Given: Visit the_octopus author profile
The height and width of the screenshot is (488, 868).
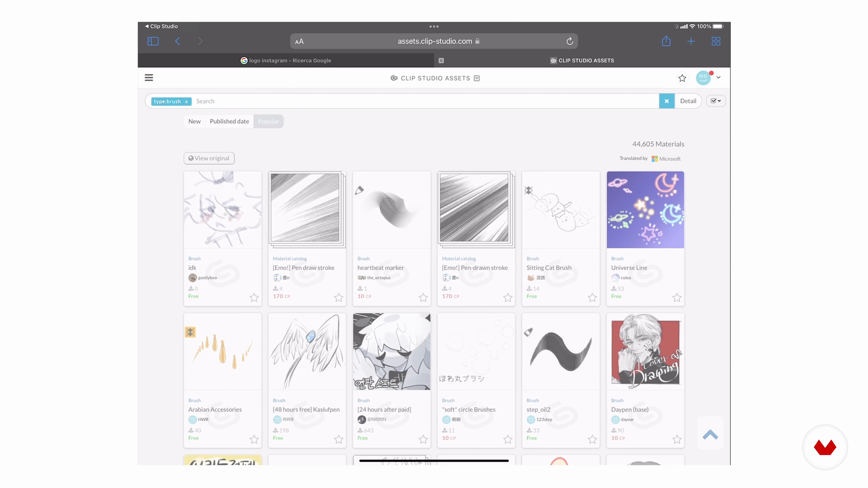Looking at the screenshot, I should click(374, 277).
